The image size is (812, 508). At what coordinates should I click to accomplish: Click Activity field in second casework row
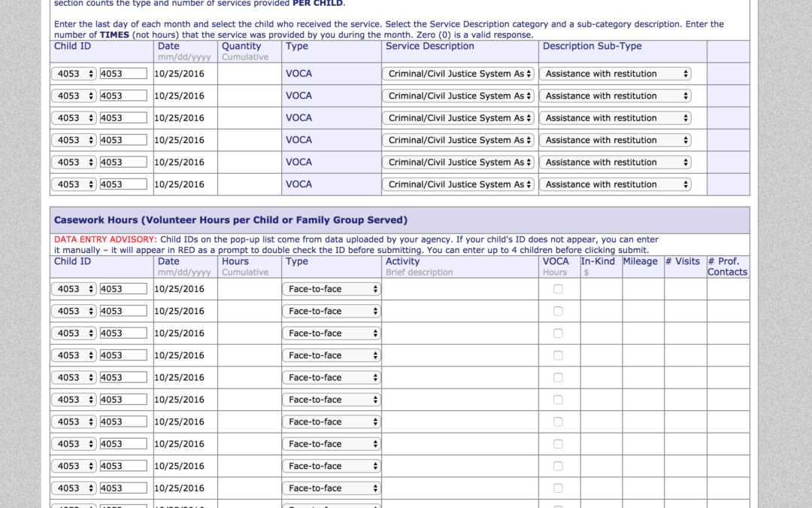click(x=459, y=311)
